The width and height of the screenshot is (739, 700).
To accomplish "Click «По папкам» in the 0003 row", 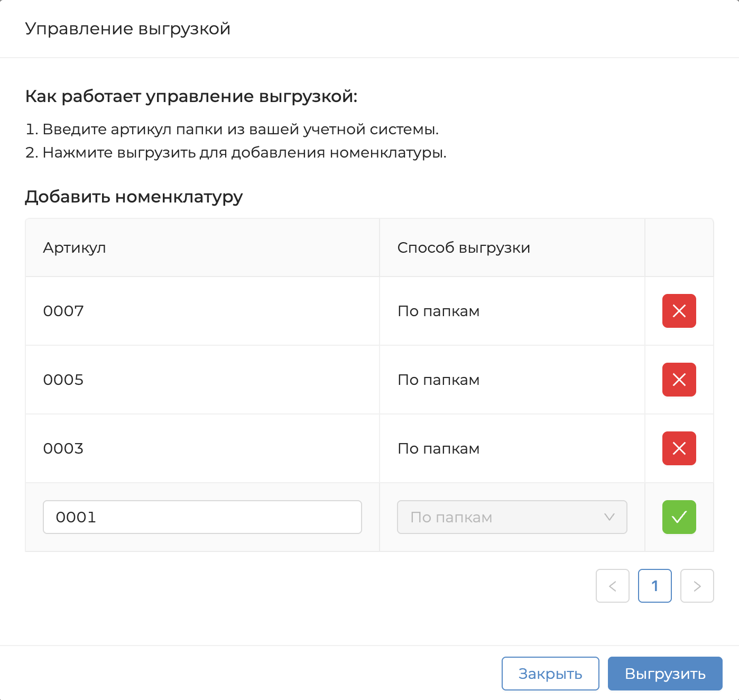I will coord(438,448).
